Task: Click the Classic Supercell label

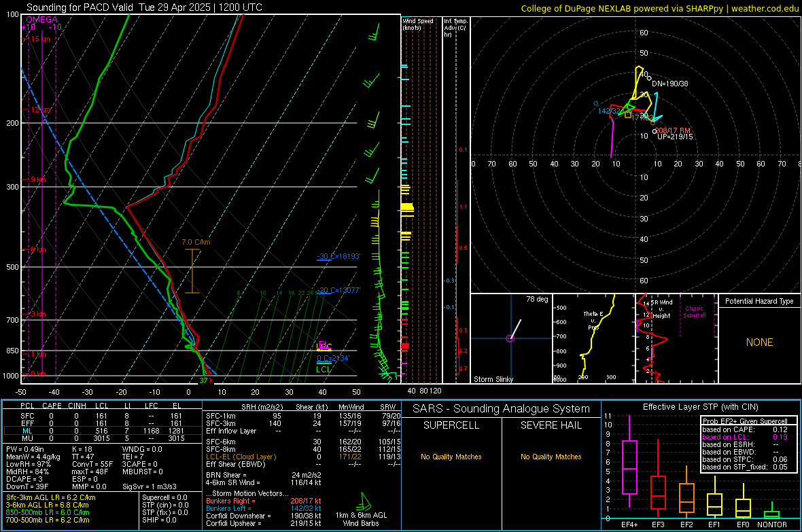Action: tap(694, 312)
